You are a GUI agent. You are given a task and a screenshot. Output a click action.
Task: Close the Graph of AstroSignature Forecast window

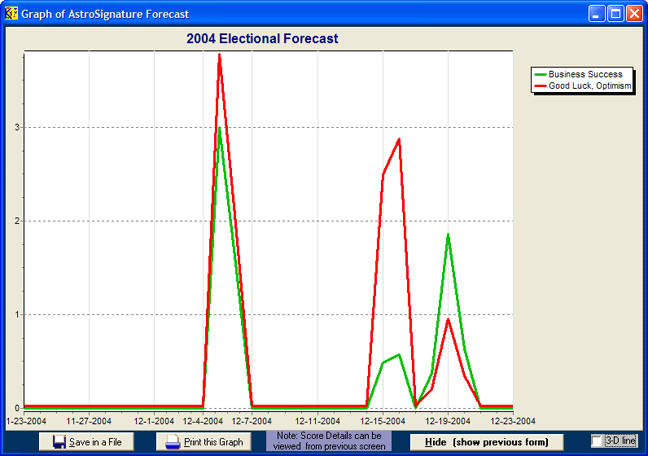pyautogui.click(x=633, y=14)
